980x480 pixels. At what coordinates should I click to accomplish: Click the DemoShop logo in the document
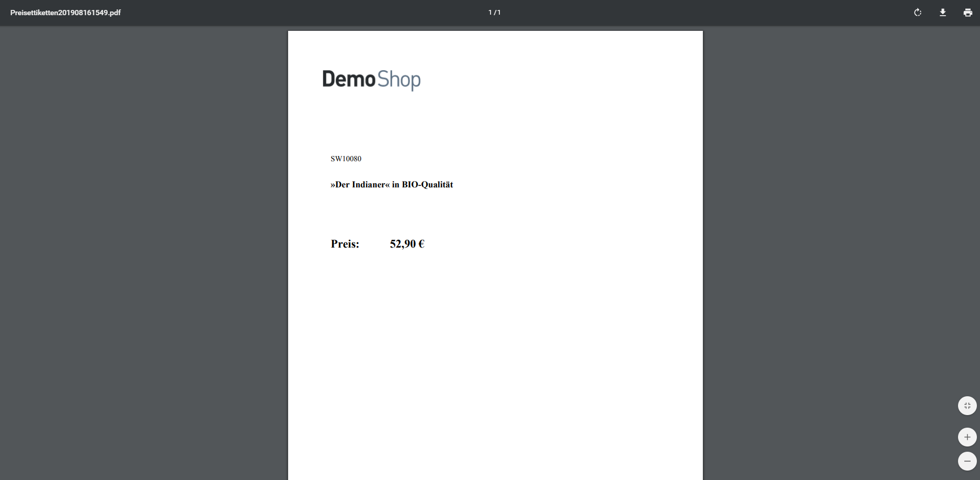[x=371, y=80]
